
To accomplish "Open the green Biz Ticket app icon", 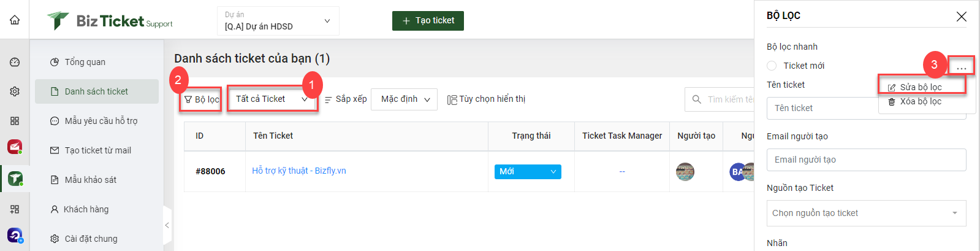I will pyautogui.click(x=15, y=179).
